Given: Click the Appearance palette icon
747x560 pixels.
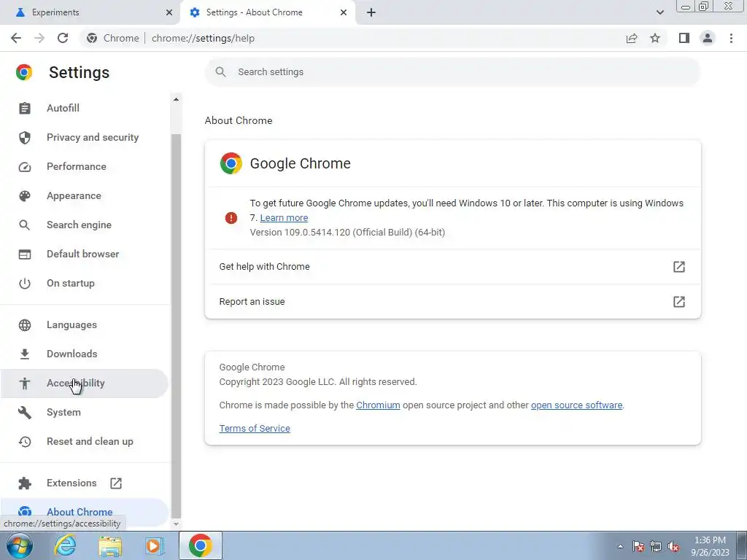Looking at the screenshot, I should click(25, 195).
